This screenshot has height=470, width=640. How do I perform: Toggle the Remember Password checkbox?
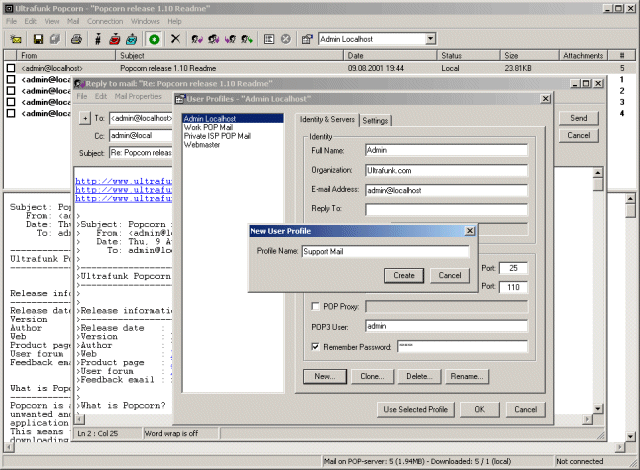(x=316, y=347)
